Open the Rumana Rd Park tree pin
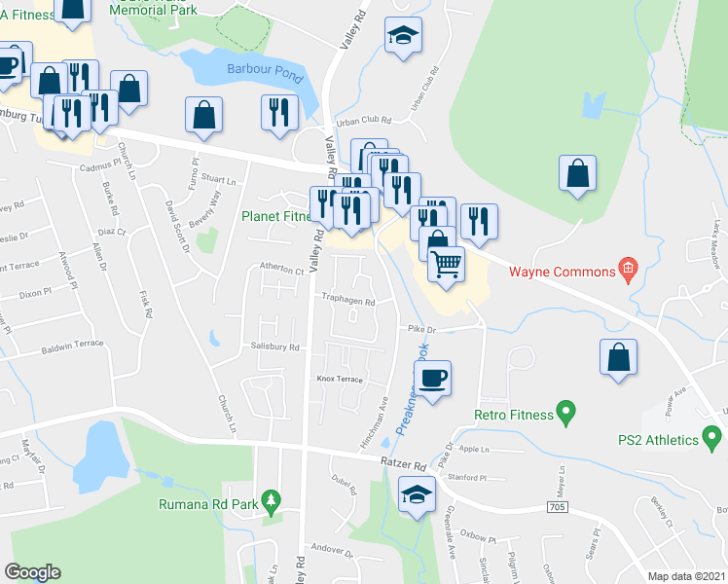This screenshot has height=584, width=728. point(272,503)
